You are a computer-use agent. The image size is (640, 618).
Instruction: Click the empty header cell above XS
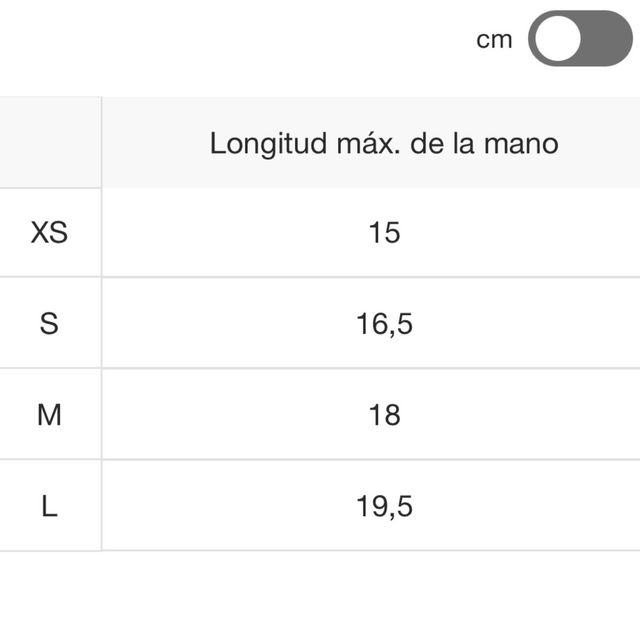49,142
